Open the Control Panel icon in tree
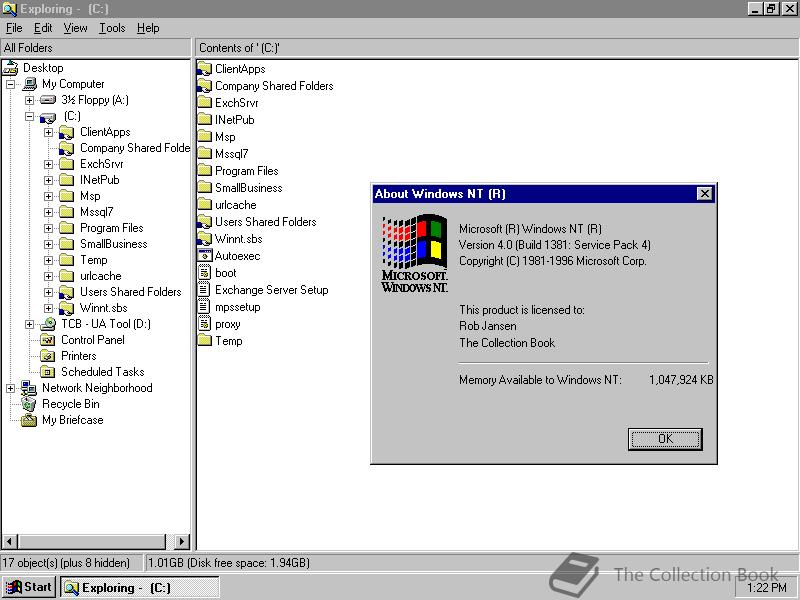The image size is (800, 600). [47, 340]
